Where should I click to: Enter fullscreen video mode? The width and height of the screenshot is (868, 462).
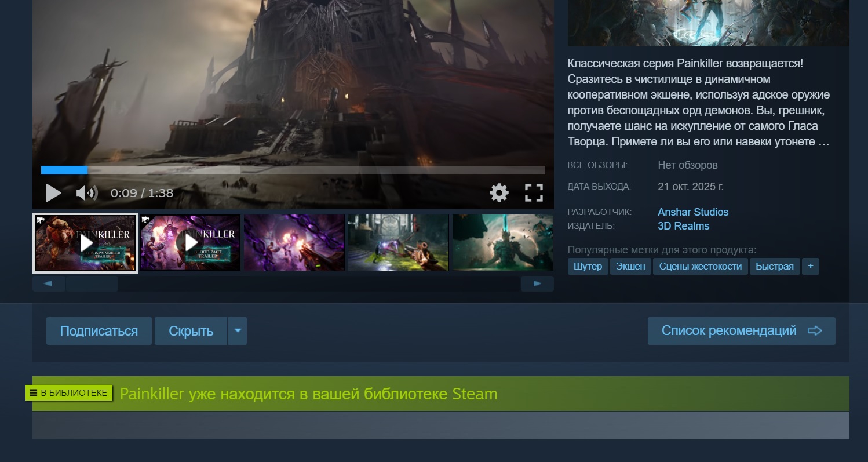click(534, 193)
